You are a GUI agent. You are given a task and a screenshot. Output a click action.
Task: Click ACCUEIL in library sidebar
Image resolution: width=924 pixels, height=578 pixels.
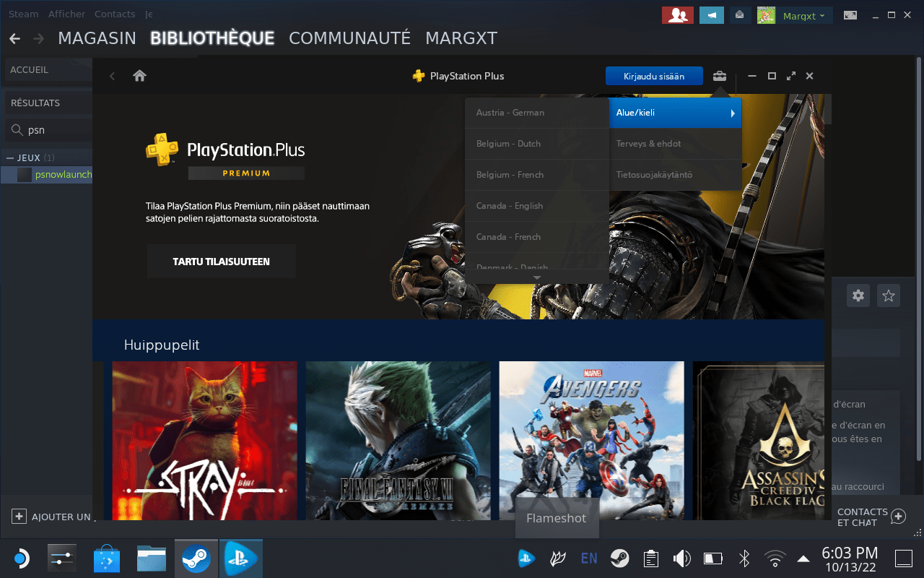click(x=48, y=70)
